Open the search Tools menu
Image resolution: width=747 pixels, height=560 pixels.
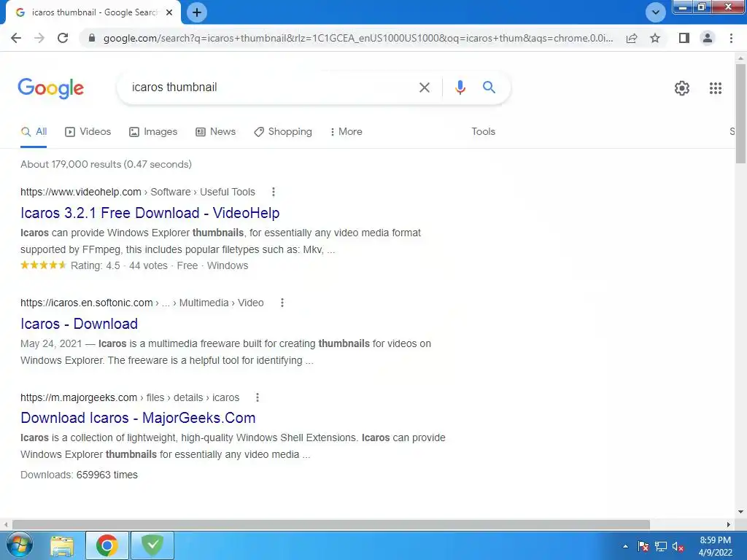coord(483,132)
